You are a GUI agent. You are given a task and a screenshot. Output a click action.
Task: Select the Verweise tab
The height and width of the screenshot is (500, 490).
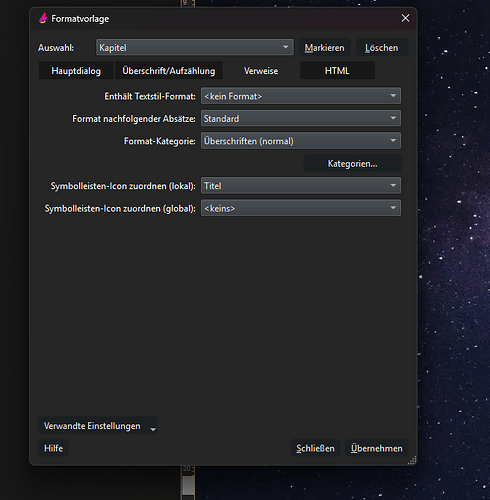click(261, 70)
